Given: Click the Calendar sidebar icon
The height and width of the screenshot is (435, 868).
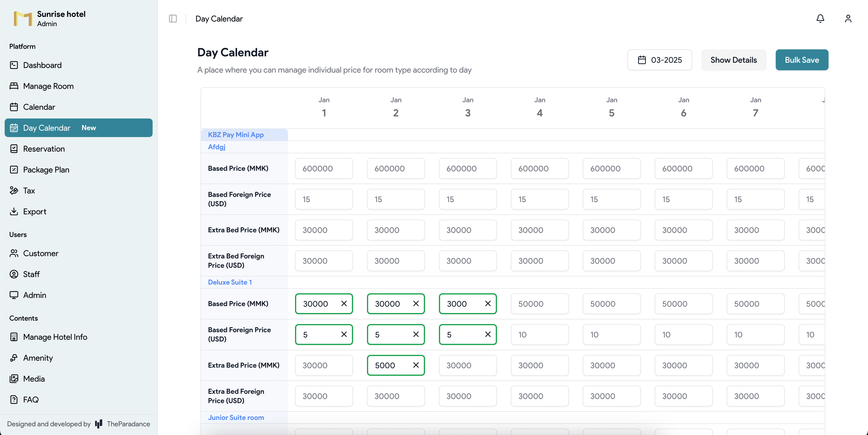Looking at the screenshot, I should (x=14, y=107).
